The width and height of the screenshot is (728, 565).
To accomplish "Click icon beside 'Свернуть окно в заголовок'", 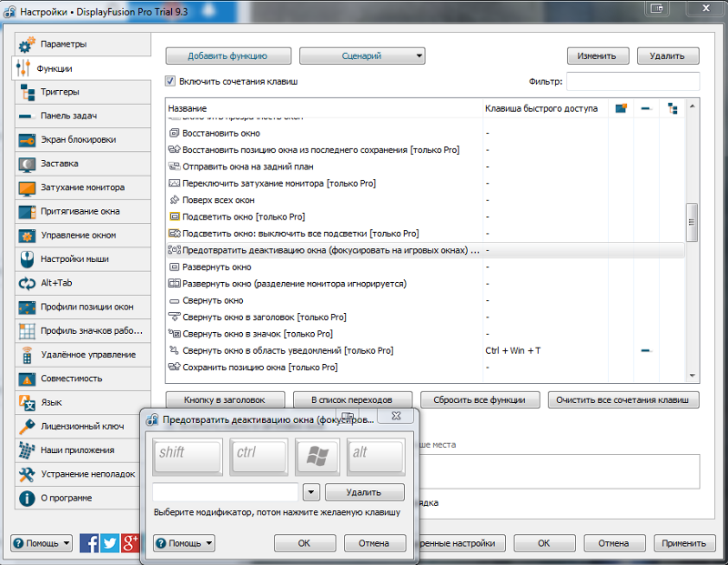I will click(x=175, y=318).
